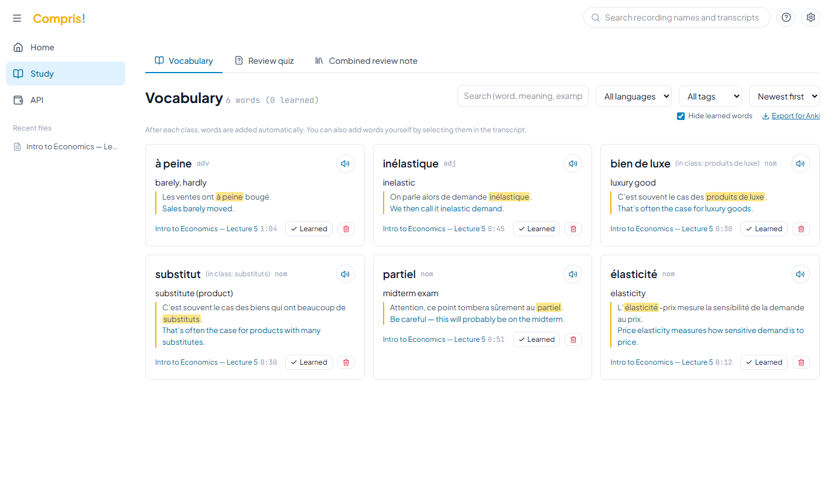
Task: Play audio pronunciation for "inélastique"
Action: click(x=573, y=163)
